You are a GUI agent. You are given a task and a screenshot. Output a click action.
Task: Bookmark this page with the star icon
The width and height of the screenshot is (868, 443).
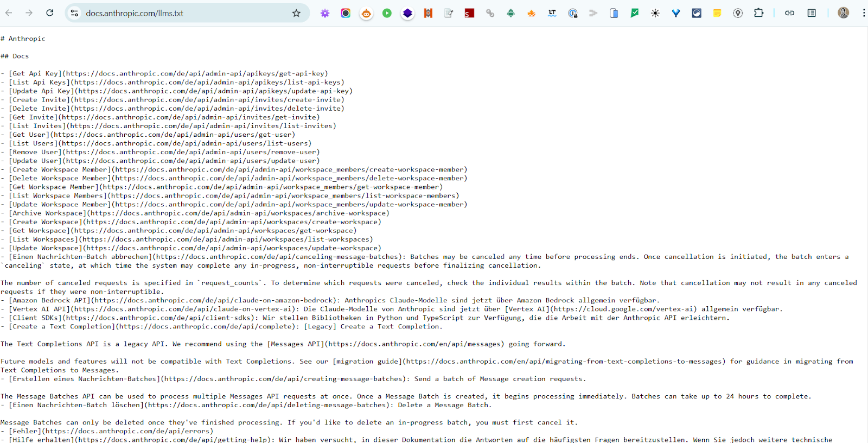pos(296,13)
